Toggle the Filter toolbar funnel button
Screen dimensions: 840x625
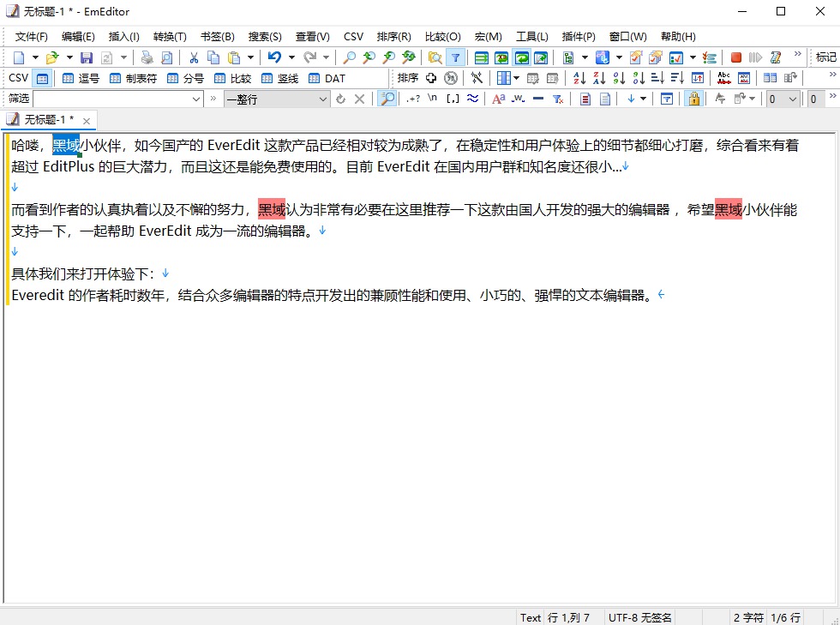coord(455,57)
